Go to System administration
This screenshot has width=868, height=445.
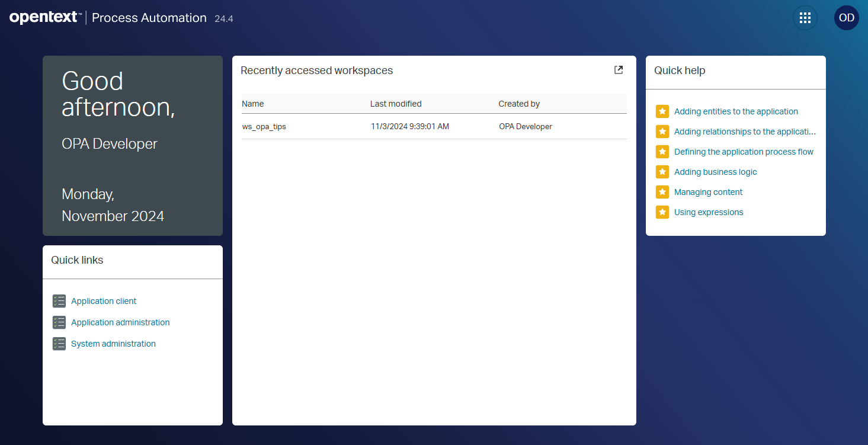pos(113,344)
